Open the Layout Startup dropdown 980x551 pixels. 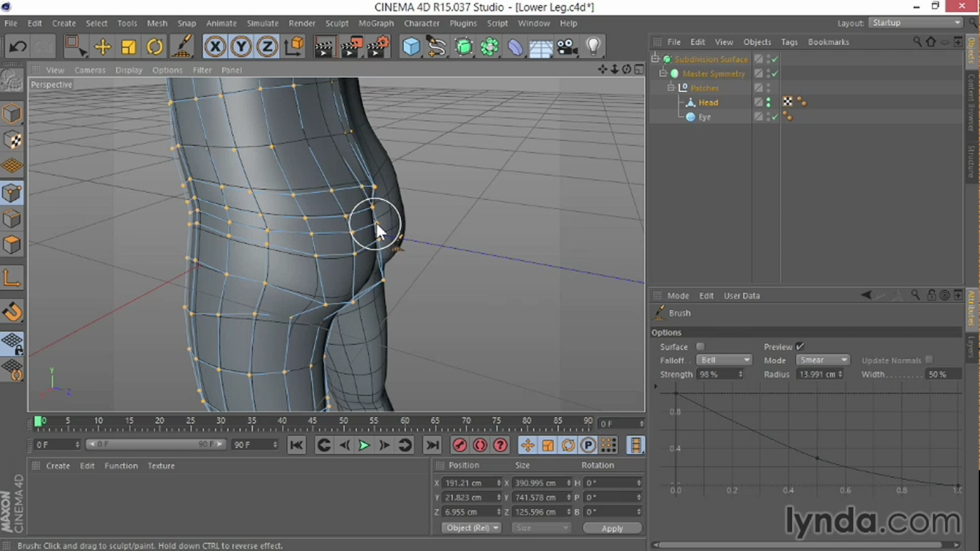point(916,23)
